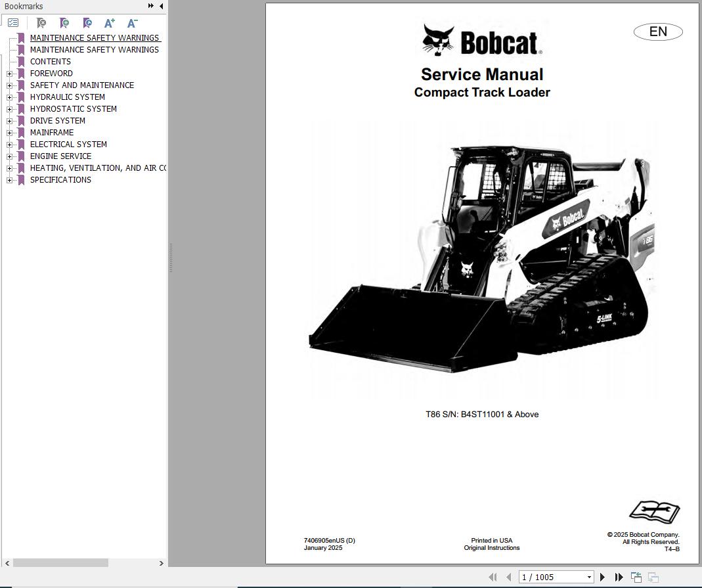This screenshot has height=588, width=702.
Task: Increase bookmark text size with A+
Action: click(110, 23)
